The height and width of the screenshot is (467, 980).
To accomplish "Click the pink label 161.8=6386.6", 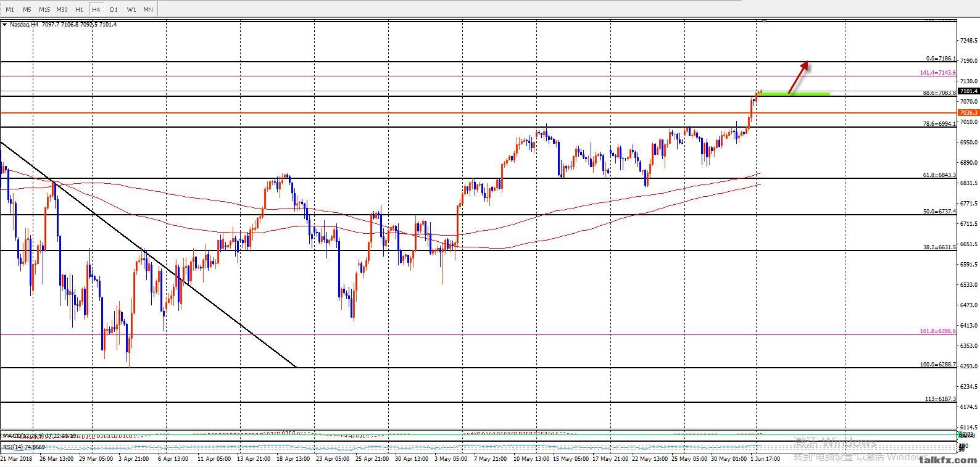I will (x=938, y=331).
